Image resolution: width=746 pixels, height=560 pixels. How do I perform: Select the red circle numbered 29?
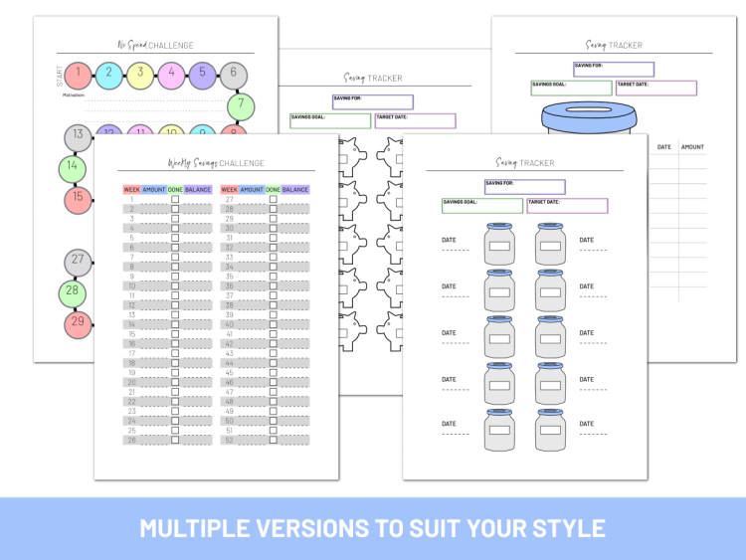click(76, 323)
